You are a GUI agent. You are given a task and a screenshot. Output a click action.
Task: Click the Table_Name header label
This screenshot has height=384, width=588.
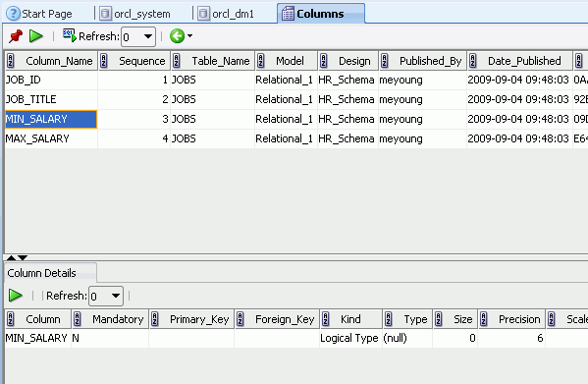221,61
